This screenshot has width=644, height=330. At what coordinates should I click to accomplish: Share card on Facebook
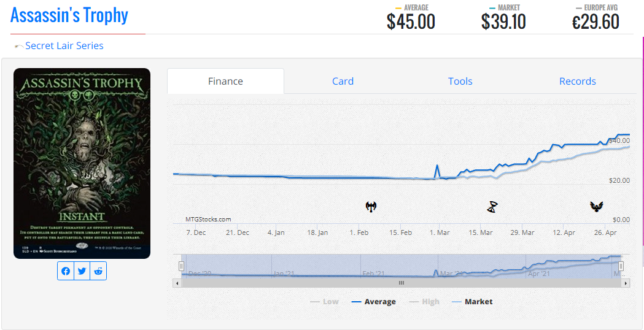tap(66, 271)
